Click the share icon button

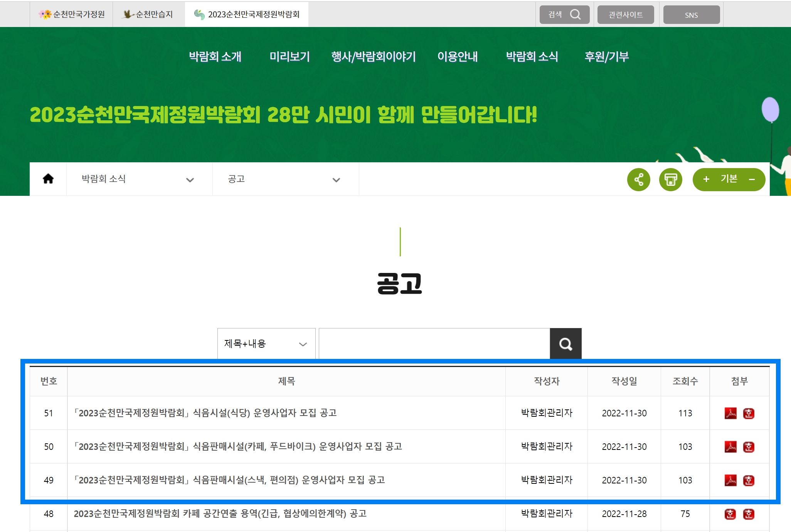tap(639, 180)
